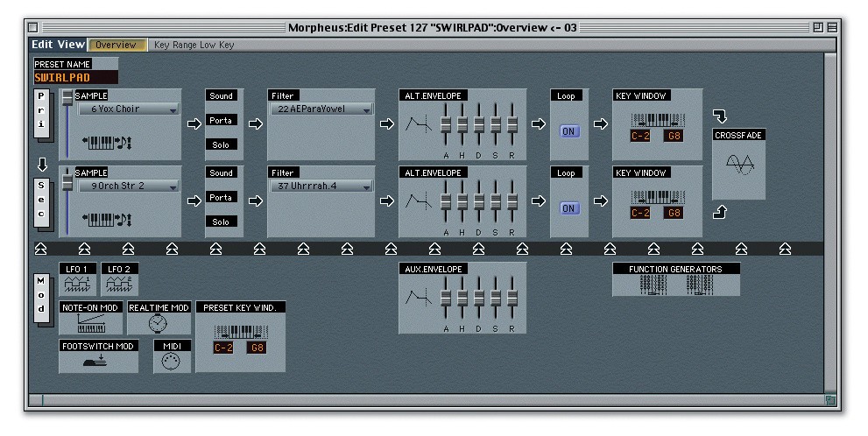Toggle secondary Porta option
Screen dimensions: 868x436
(221, 198)
